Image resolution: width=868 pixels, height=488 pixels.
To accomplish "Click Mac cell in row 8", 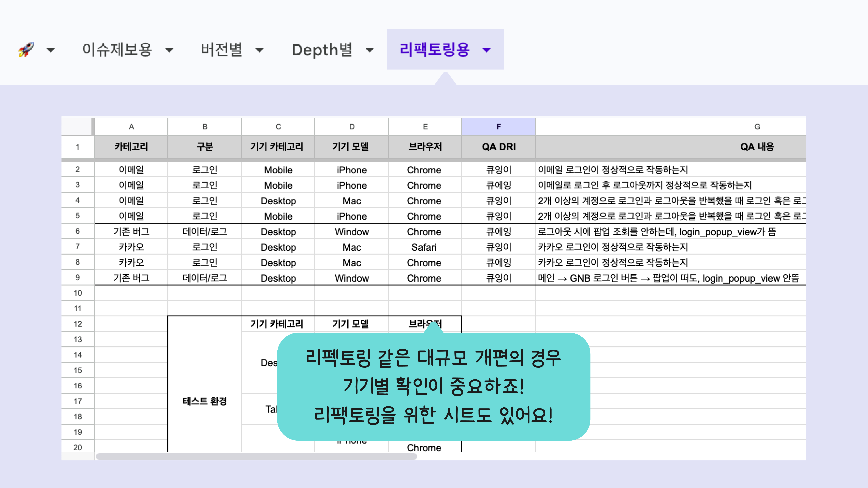I will [351, 263].
